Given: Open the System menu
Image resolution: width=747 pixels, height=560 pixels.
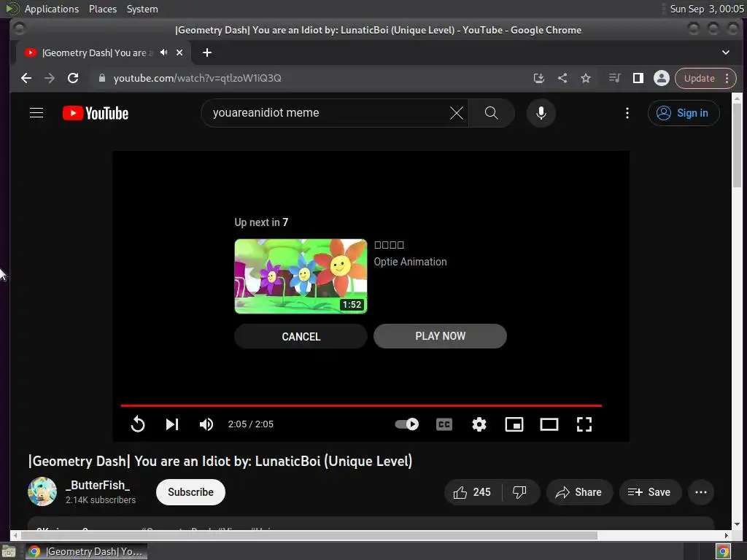Looking at the screenshot, I should pyautogui.click(x=142, y=9).
